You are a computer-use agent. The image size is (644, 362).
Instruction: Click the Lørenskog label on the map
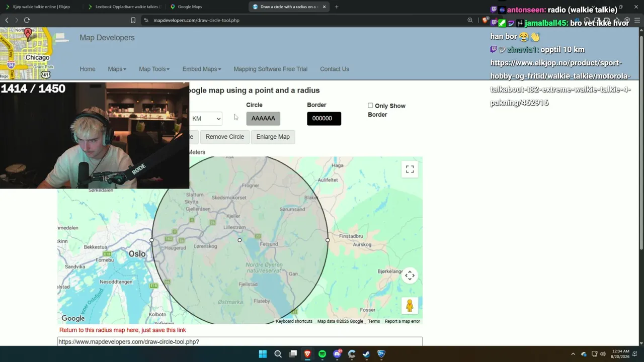pos(205,246)
